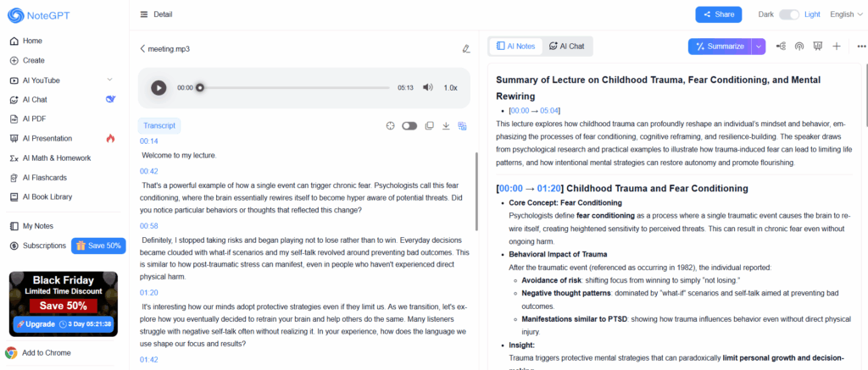Click the Black Friday discount banner
The image size is (868, 370).
[63, 304]
